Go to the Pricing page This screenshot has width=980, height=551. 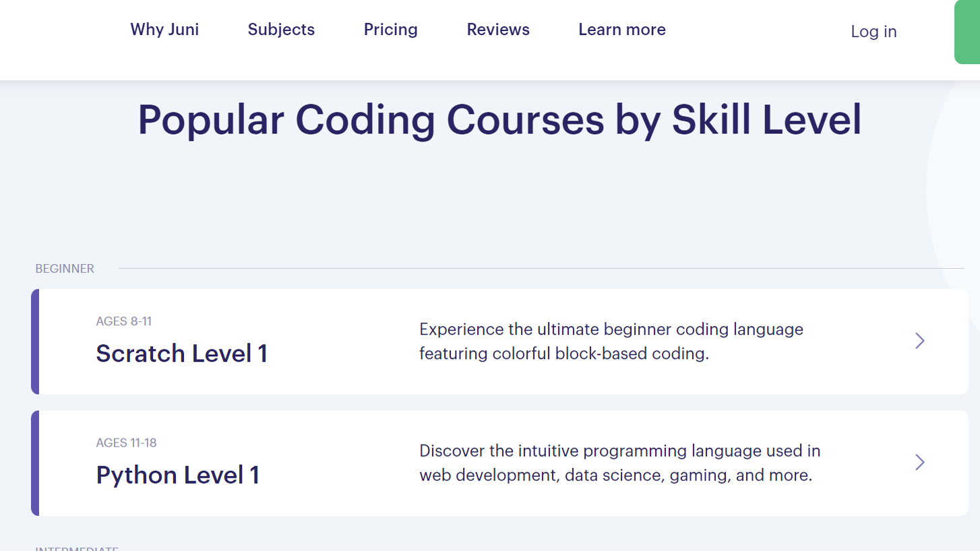coord(390,30)
